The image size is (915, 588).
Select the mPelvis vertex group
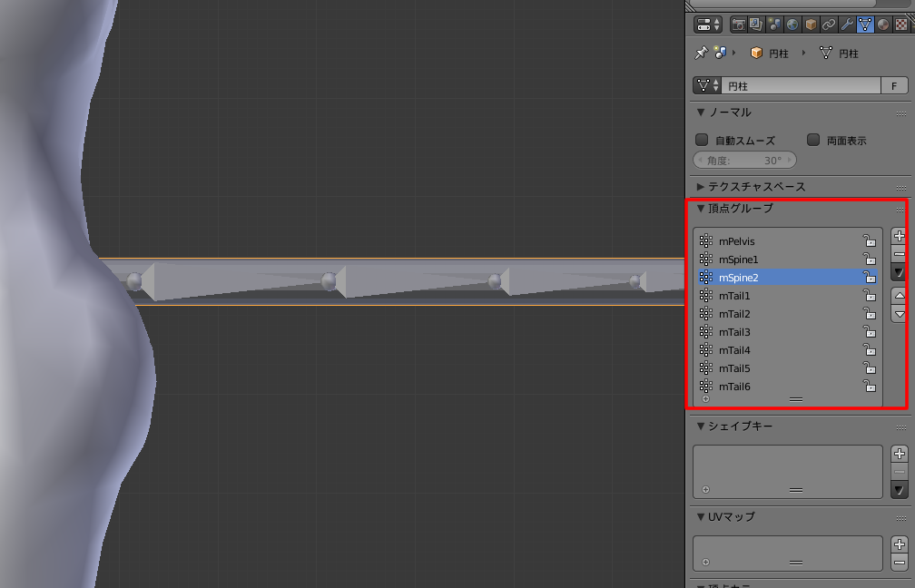(x=788, y=241)
